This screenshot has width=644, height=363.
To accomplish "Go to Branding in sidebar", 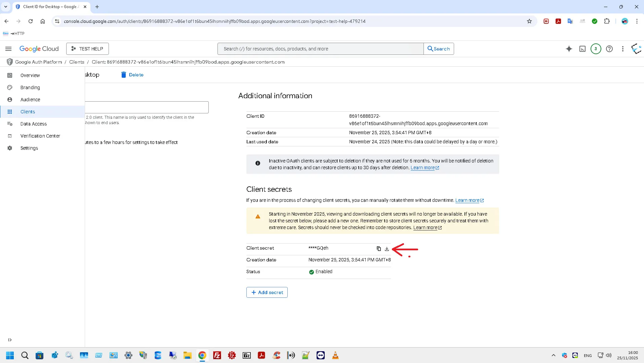I will point(30,87).
